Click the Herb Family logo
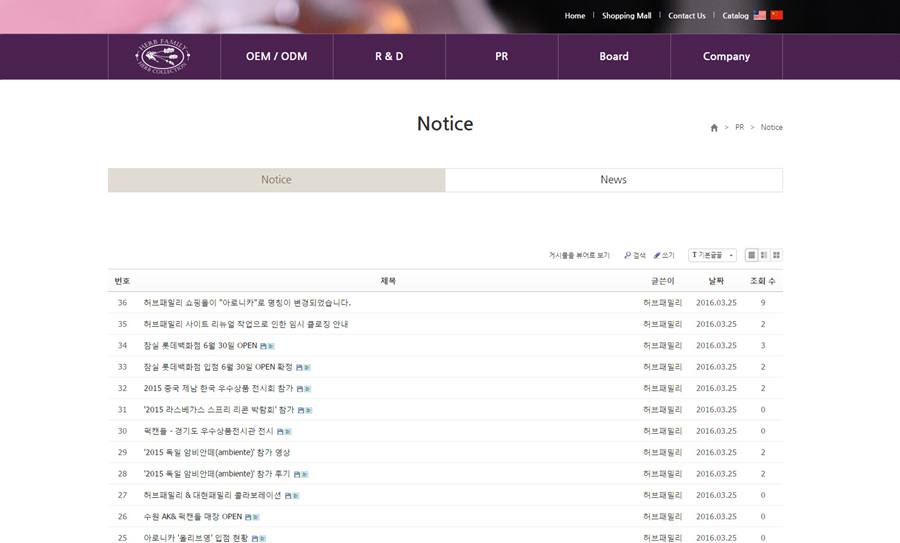This screenshot has height=543, width=900. (163, 56)
